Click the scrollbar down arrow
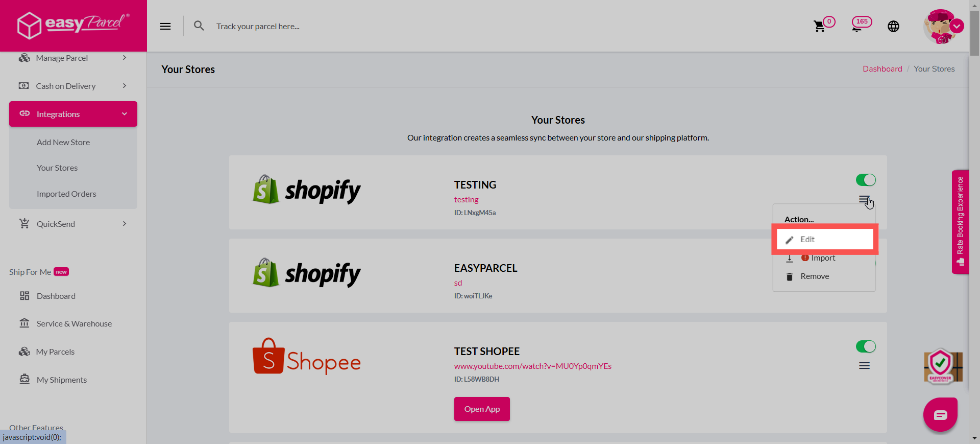This screenshot has height=444, width=980. (975, 438)
